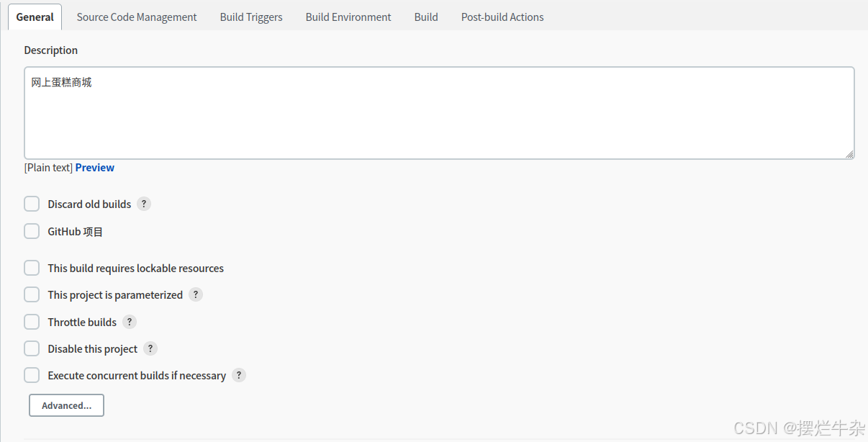Open help for This project is parameterized
This screenshot has height=442, width=868.
click(196, 294)
